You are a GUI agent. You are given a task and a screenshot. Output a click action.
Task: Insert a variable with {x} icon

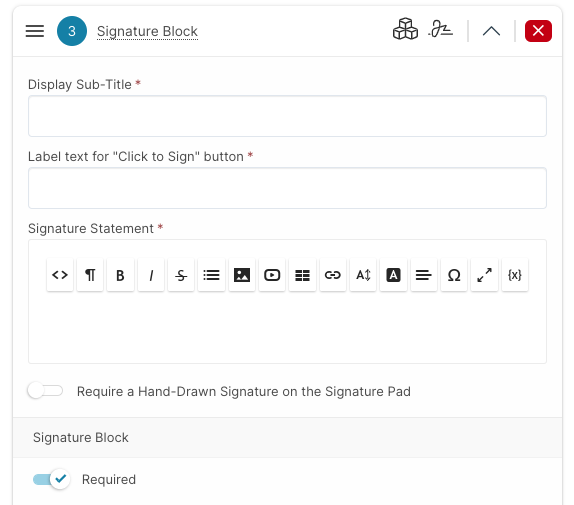point(515,275)
